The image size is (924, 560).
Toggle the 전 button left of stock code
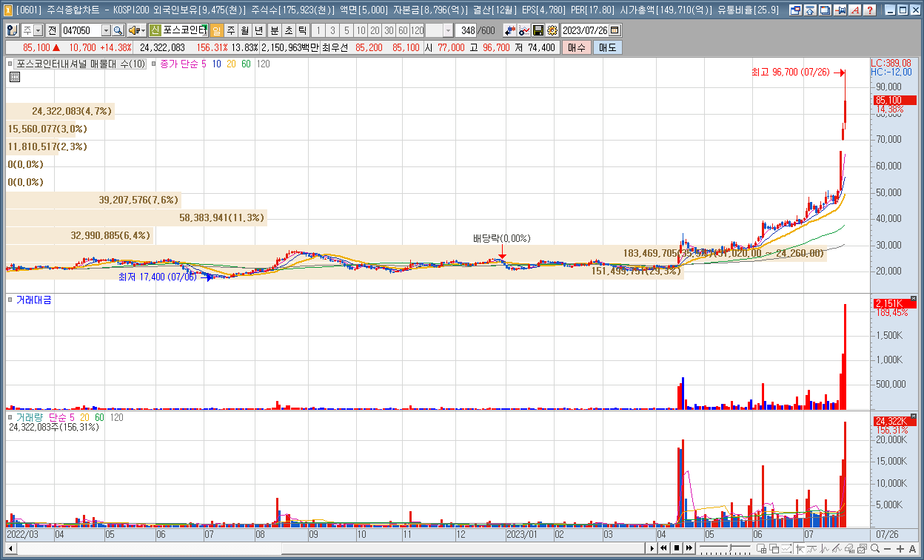pos(52,30)
